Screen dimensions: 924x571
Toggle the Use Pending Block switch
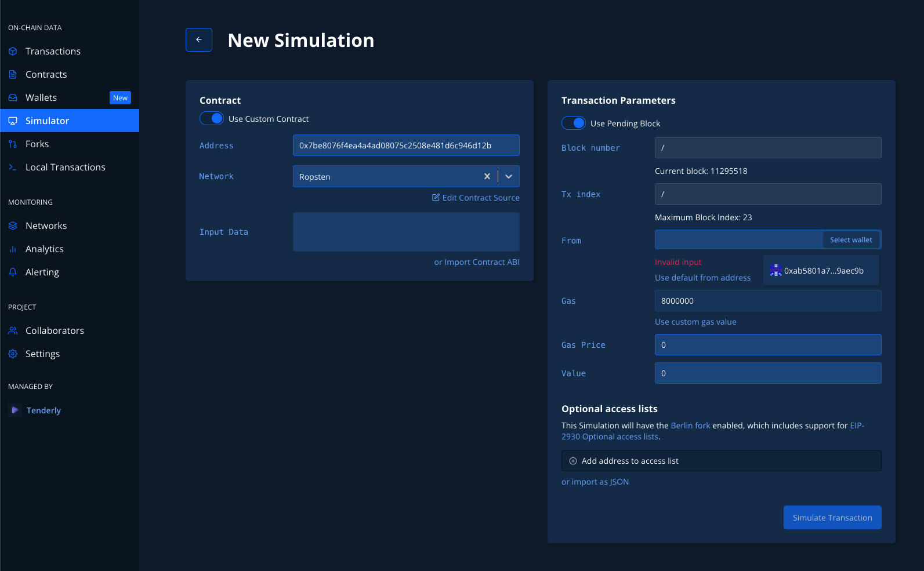[574, 123]
